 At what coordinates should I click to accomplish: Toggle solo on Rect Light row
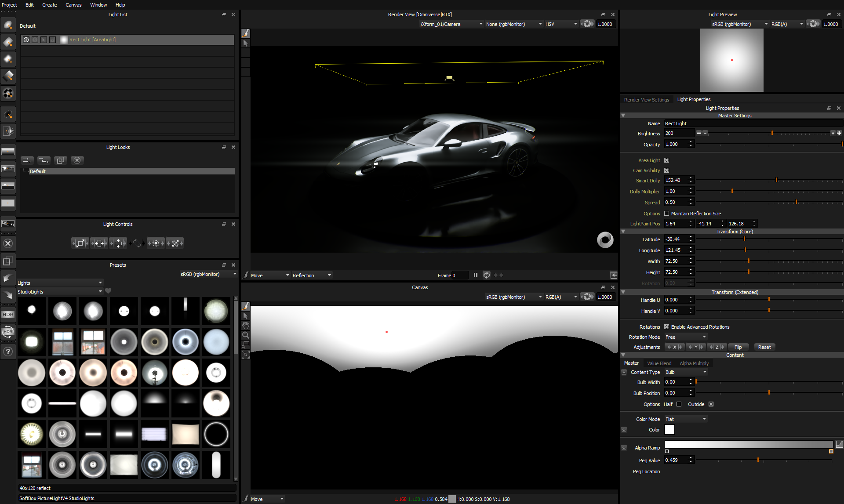click(35, 40)
